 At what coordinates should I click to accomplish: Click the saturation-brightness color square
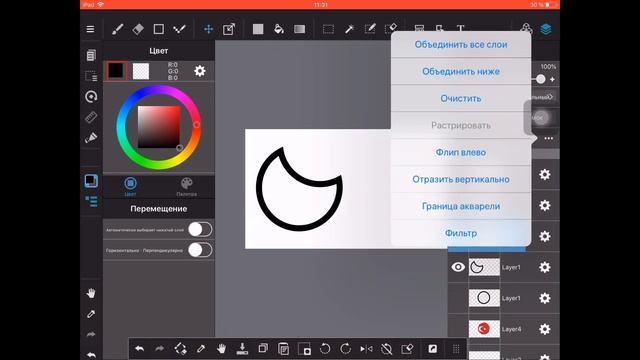pyautogui.click(x=159, y=127)
